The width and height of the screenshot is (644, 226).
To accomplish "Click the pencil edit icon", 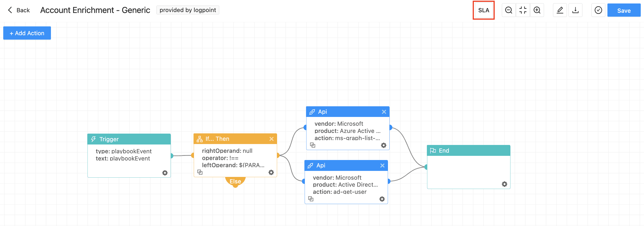I will tap(560, 10).
